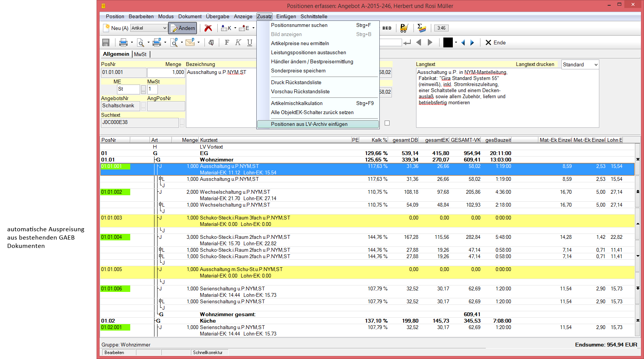The height and width of the screenshot is (359, 644).
Task: Open the print preview dropdown arrow
Action: [x=148, y=42]
